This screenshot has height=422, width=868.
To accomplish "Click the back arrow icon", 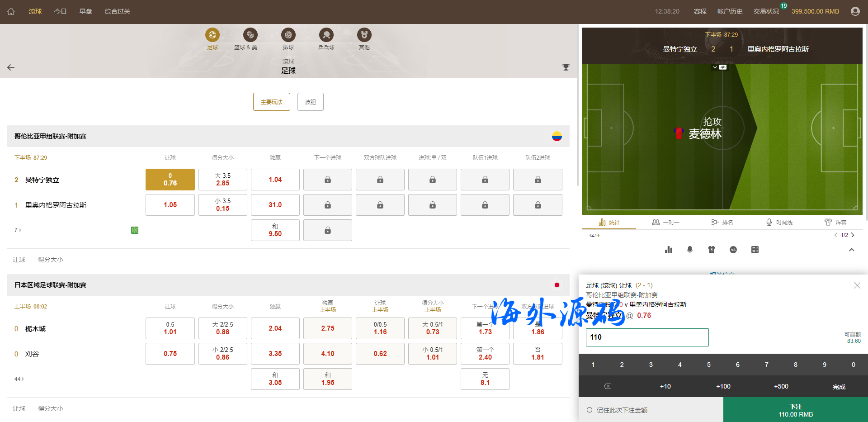I will coord(11,67).
